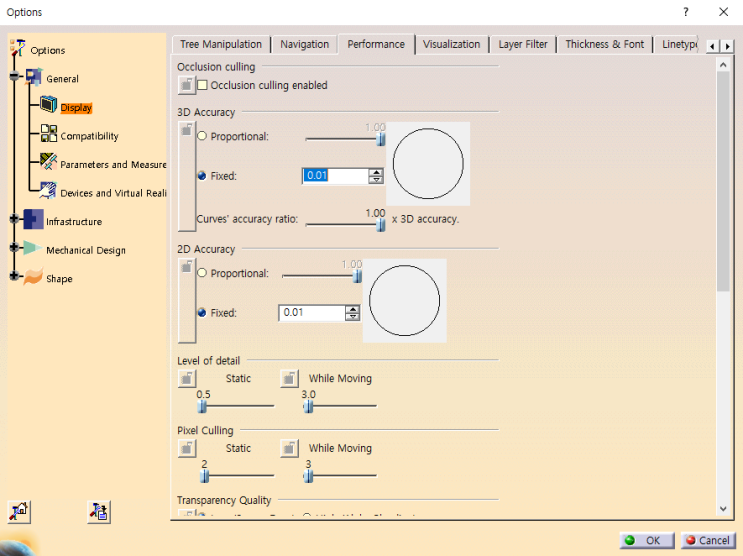This screenshot has width=743, height=556.
Task: Expand the Infrastructure tree node
Action: tap(14, 219)
